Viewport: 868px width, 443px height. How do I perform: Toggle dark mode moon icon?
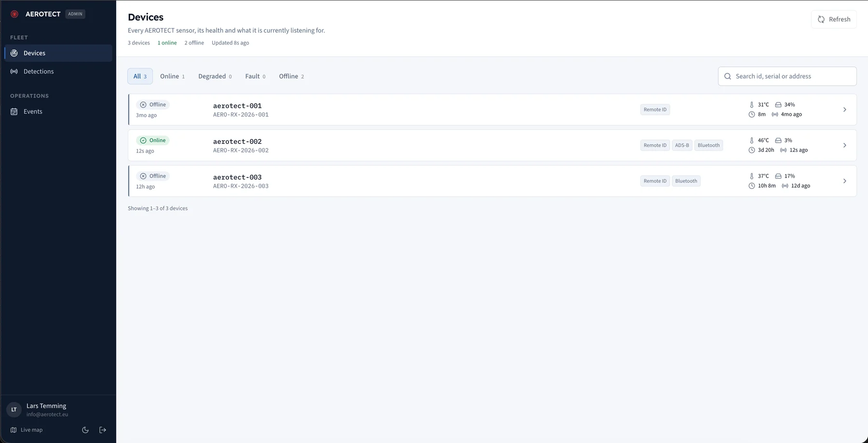(x=85, y=430)
